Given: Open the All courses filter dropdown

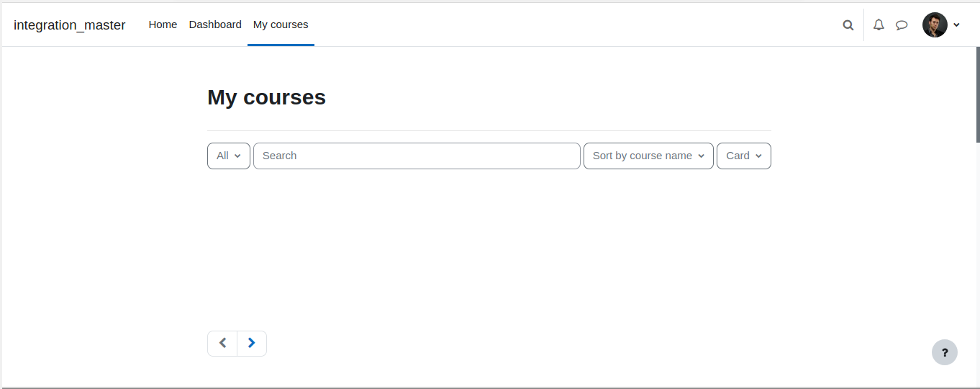Looking at the screenshot, I should 229,156.
